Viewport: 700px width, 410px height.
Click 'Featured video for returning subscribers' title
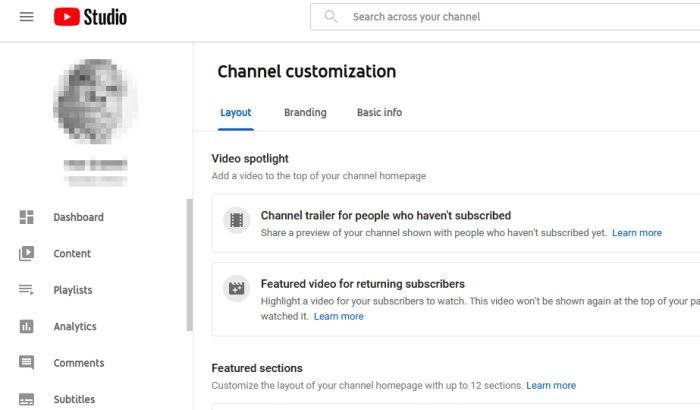pyautogui.click(x=362, y=284)
